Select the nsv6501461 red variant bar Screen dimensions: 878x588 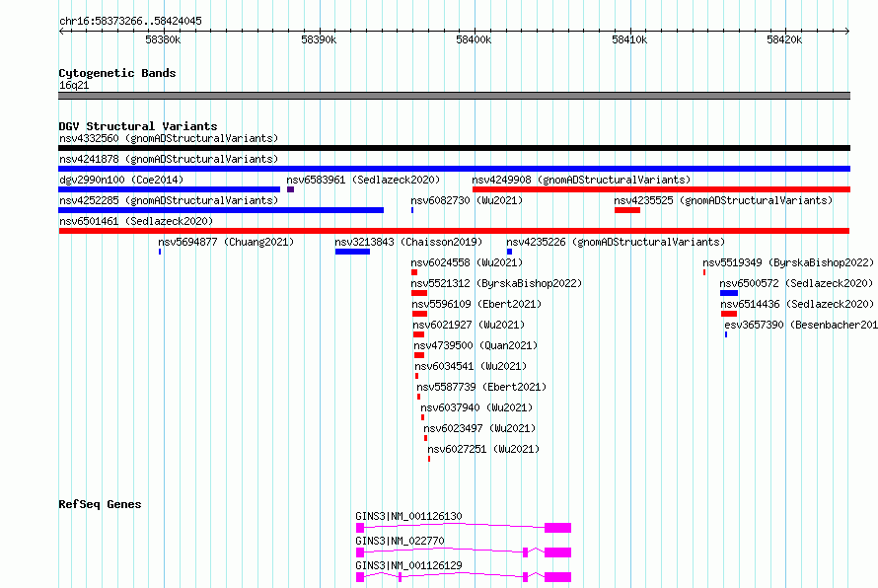[454, 231]
